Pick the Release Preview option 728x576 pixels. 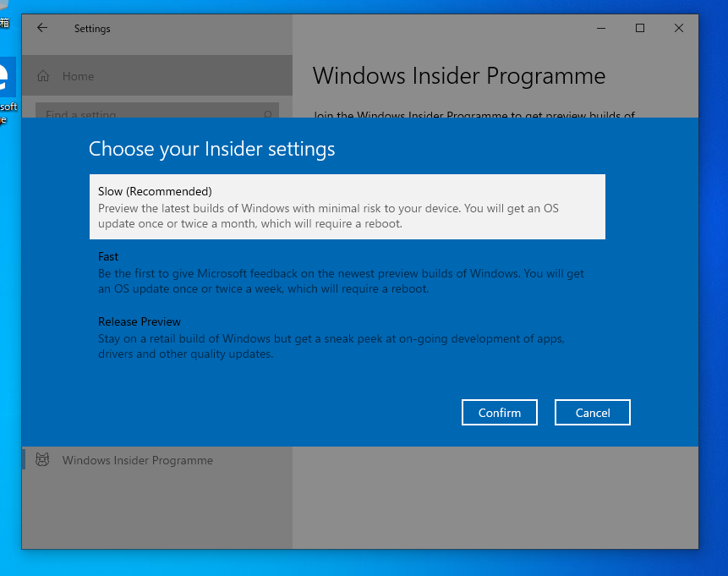(x=348, y=337)
